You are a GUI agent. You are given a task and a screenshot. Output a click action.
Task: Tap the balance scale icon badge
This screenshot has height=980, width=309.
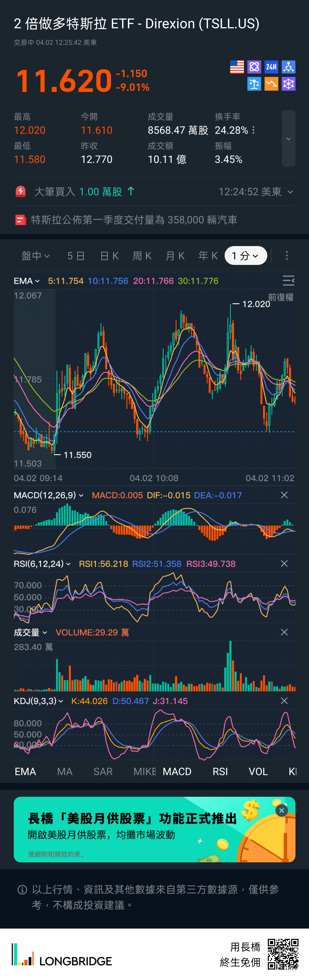[x=254, y=84]
